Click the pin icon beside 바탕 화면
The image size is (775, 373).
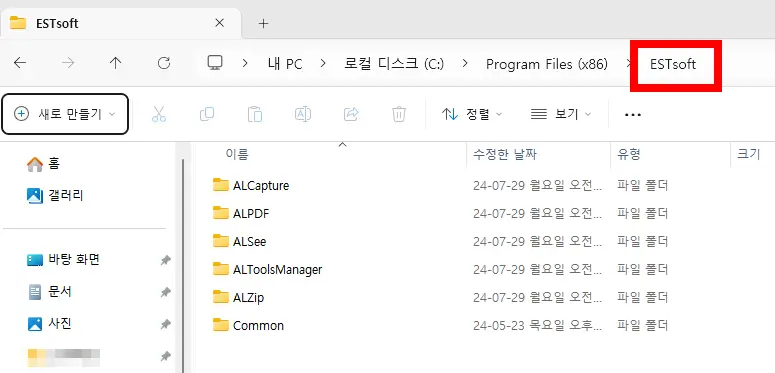click(166, 260)
